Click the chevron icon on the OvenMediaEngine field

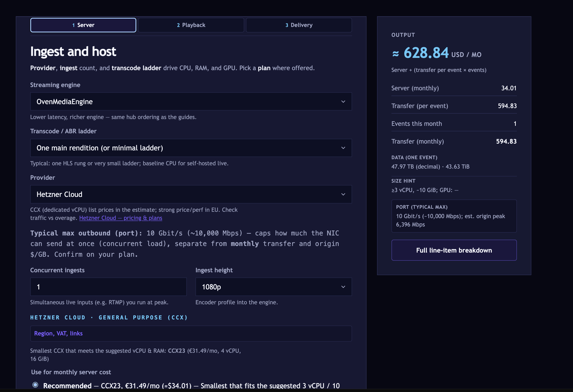343,101
